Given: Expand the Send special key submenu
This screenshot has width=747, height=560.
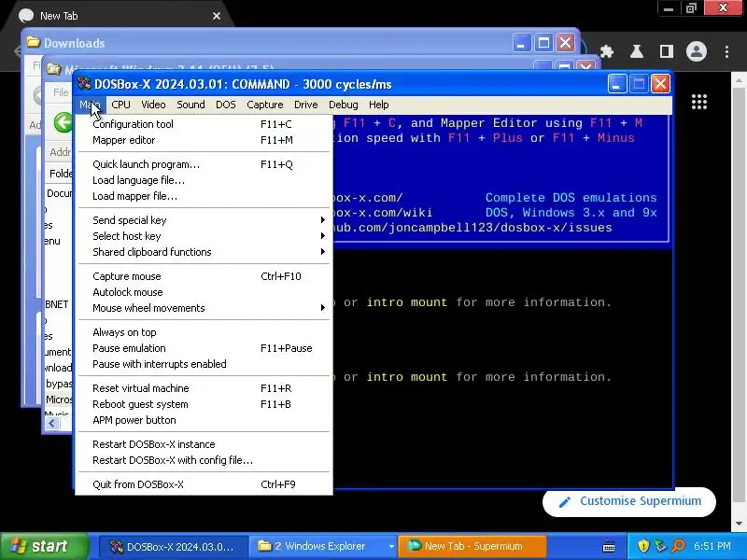Looking at the screenshot, I should pos(204,220).
